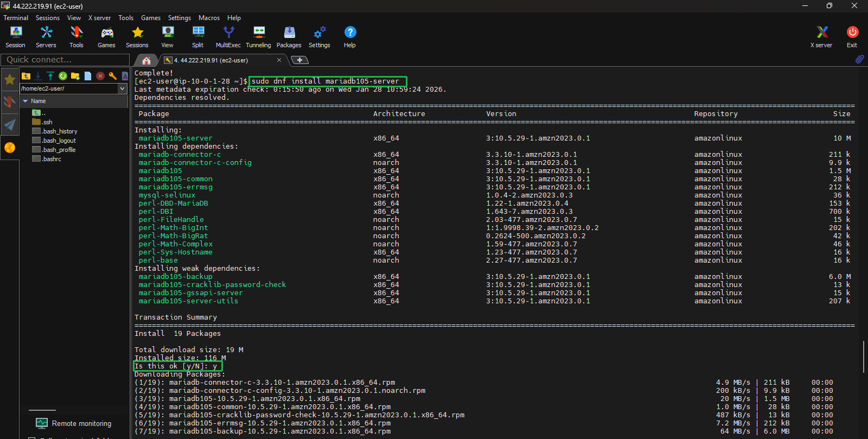Open the Games toolbar icon
This screenshot has width=868, height=439.
[x=106, y=37]
